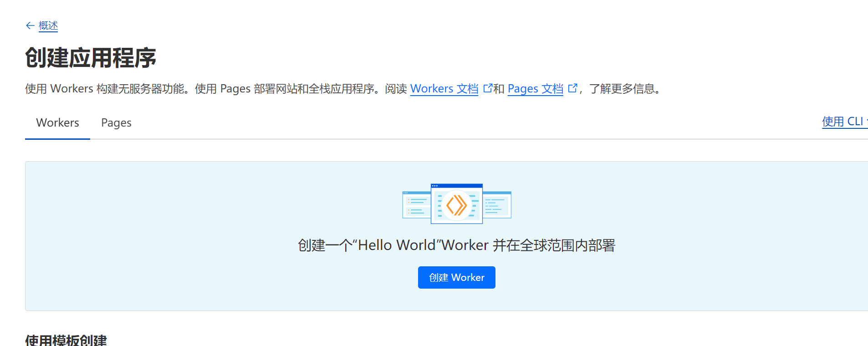
Task: Select the Workers tab
Action: (x=57, y=122)
